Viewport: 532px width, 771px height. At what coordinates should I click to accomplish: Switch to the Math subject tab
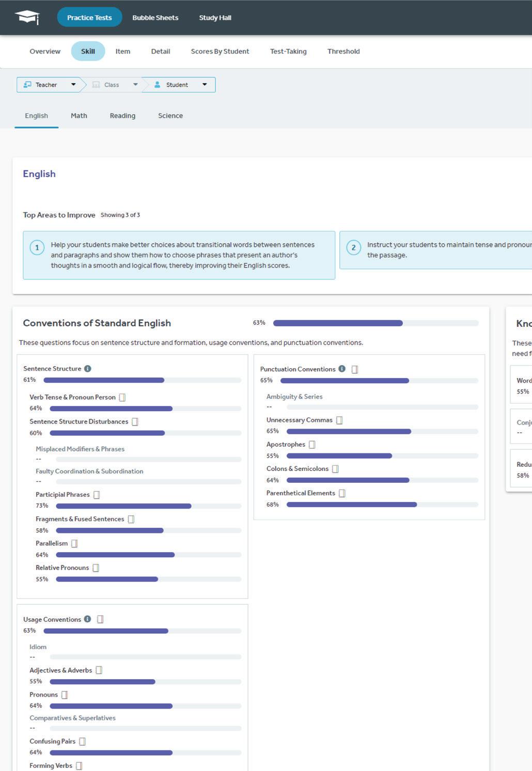click(x=79, y=116)
